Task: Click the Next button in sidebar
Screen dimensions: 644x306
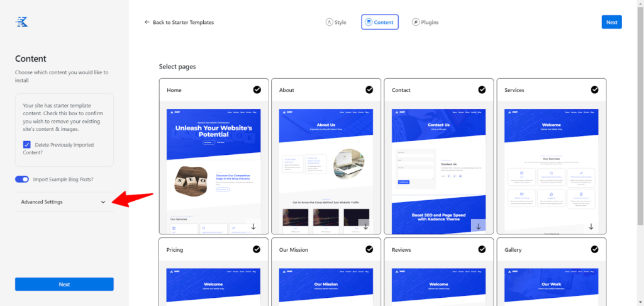Action: (64, 284)
